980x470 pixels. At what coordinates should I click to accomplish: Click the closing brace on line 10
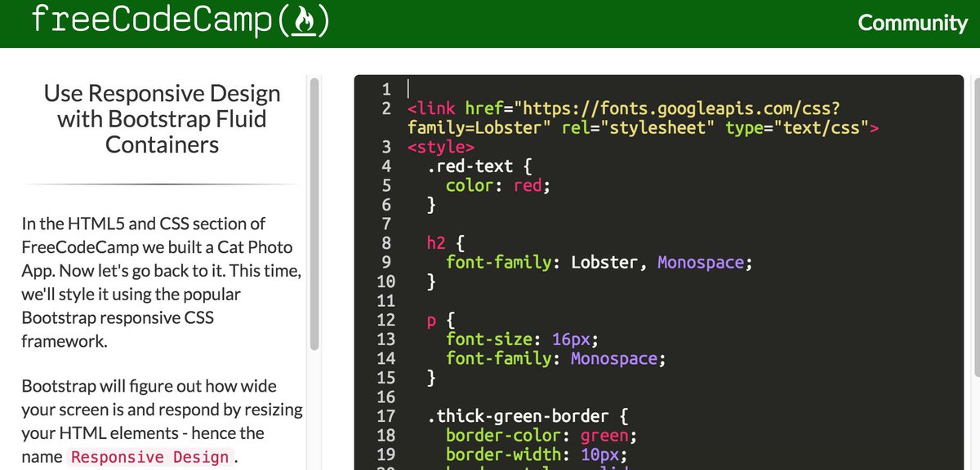coord(431,282)
